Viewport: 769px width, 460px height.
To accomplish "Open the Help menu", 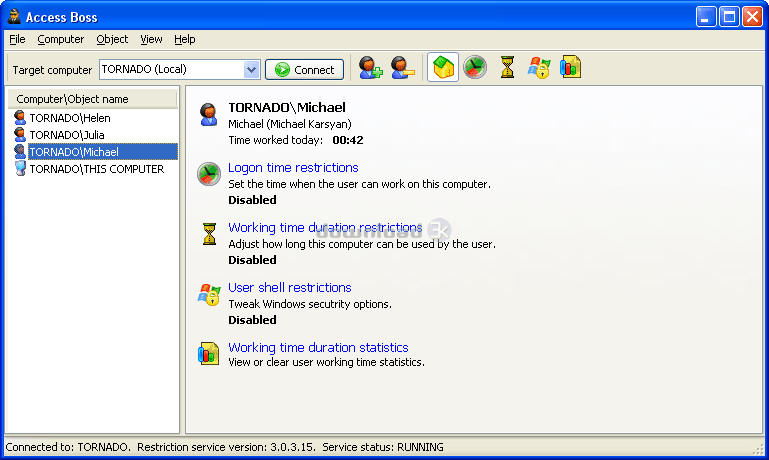I will coord(185,39).
